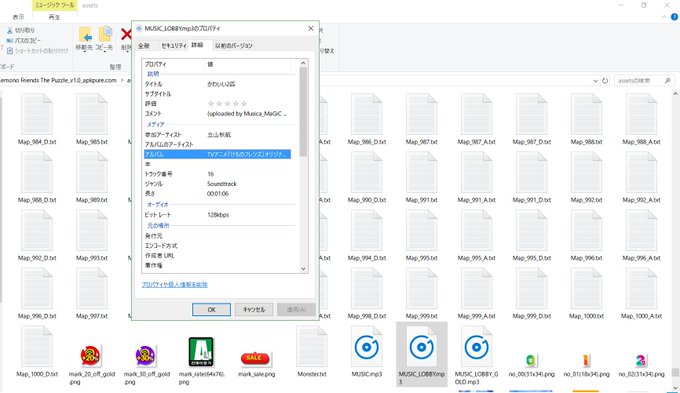Click the empty サブタイトル property row
This screenshot has width=680, height=393.
[217, 94]
